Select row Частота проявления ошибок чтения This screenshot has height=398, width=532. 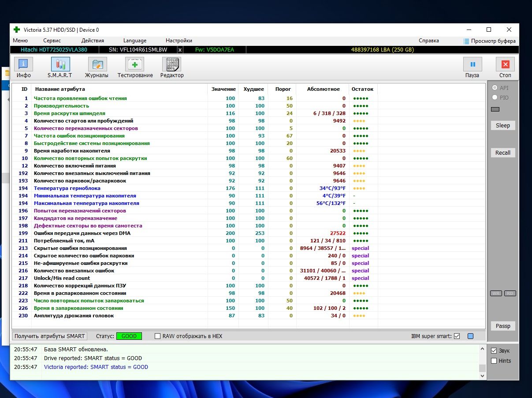coord(195,98)
